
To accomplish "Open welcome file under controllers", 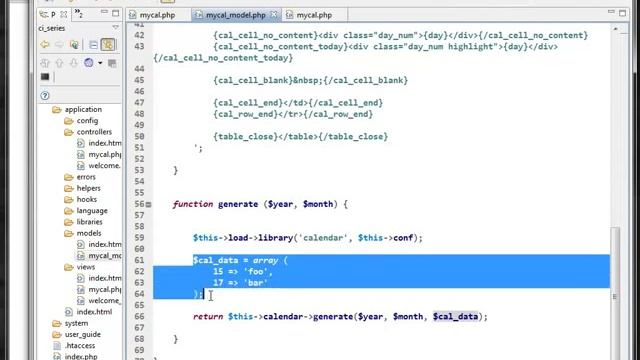I will pyautogui.click(x=104, y=166).
